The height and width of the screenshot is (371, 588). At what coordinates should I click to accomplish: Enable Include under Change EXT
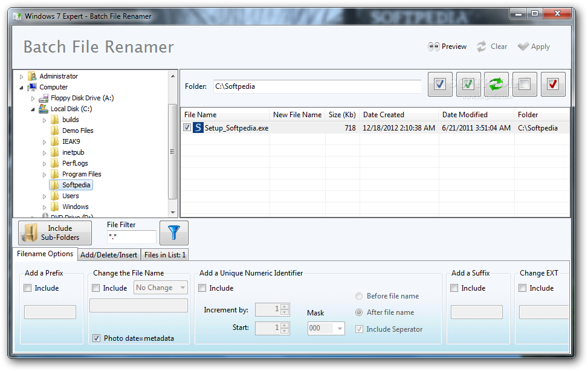click(x=522, y=288)
